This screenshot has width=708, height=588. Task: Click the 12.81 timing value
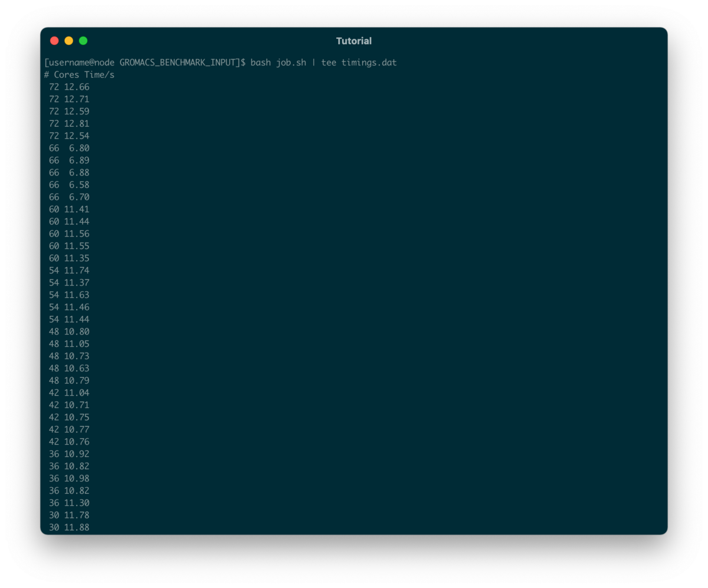click(x=77, y=124)
